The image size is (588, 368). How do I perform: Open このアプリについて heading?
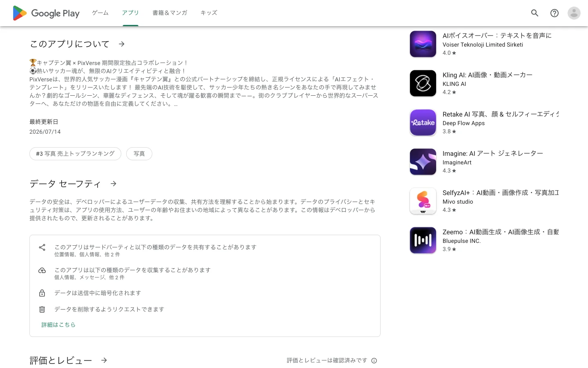(70, 44)
